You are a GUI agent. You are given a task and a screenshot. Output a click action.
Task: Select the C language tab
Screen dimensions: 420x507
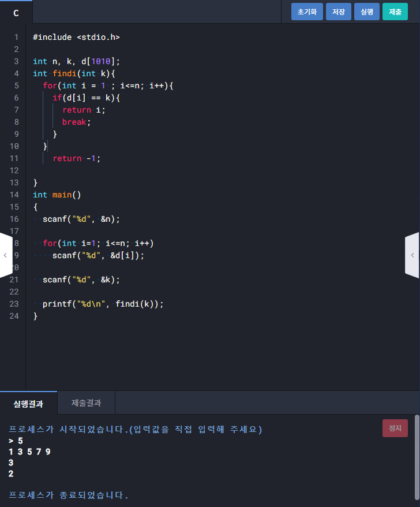(16, 13)
